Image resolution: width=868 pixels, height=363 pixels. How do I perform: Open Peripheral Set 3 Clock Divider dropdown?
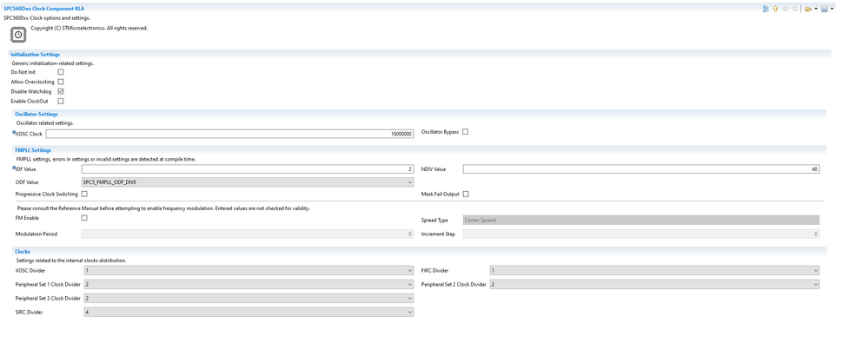pyautogui.click(x=248, y=298)
